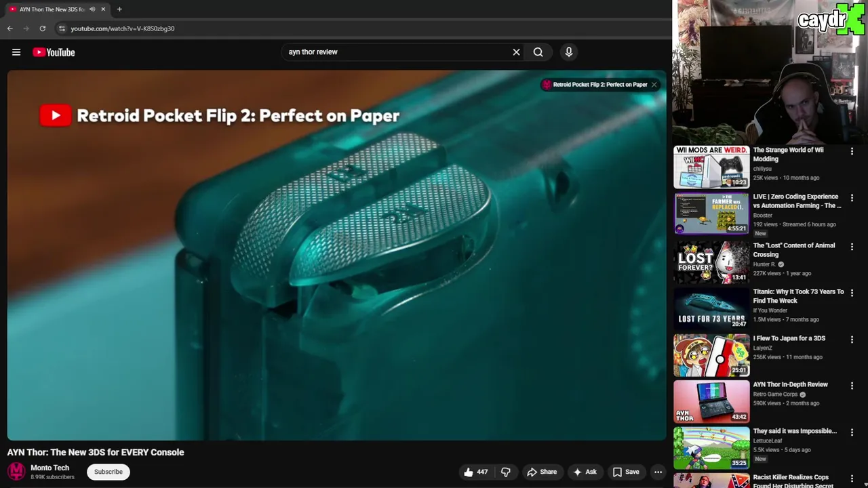Reload the page with refresh icon
This screenshot has width=868, height=488.
pyautogui.click(x=43, y=28)
